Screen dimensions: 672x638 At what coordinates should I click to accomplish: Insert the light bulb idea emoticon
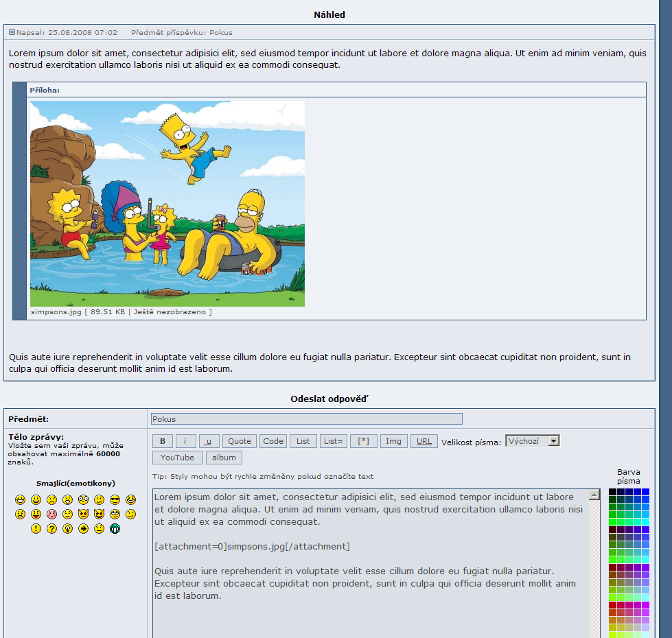tap(67, 529)
